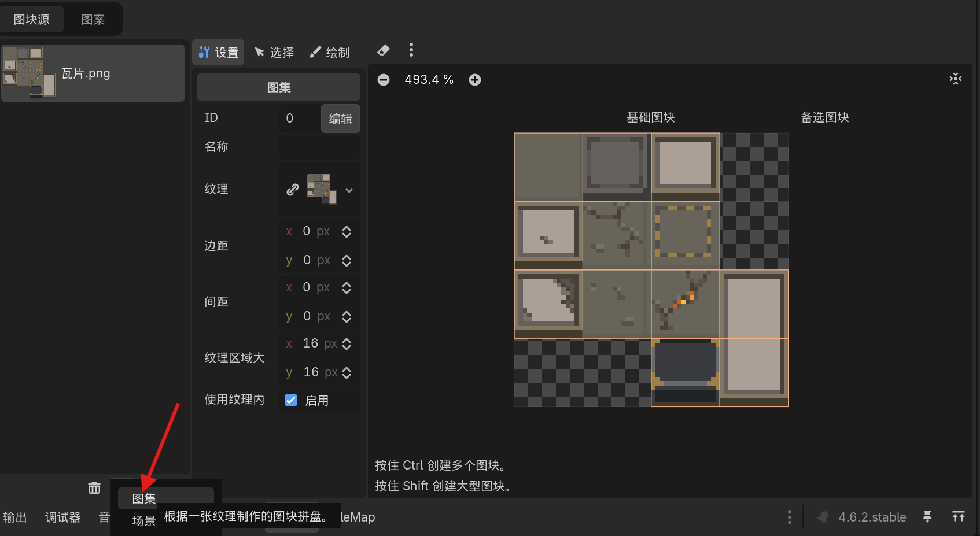
Task: Open the 图案 tab
Action: coord(93,20)
